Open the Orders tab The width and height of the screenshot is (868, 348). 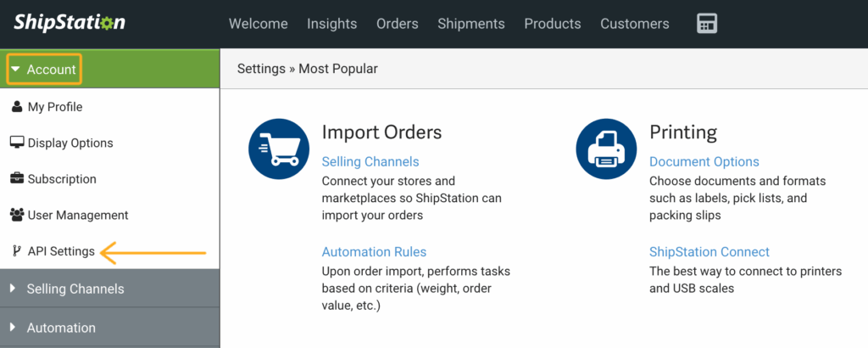click(x=398, y=24)
